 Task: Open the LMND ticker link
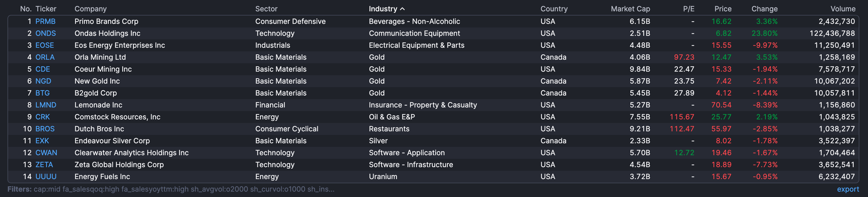[x=46, y=105]
